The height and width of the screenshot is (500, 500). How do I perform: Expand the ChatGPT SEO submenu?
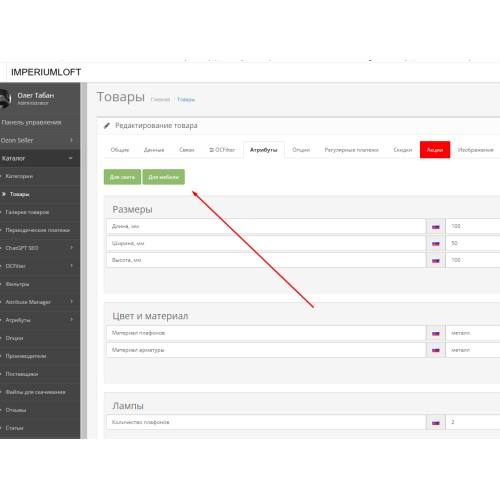tap(37, 248)
